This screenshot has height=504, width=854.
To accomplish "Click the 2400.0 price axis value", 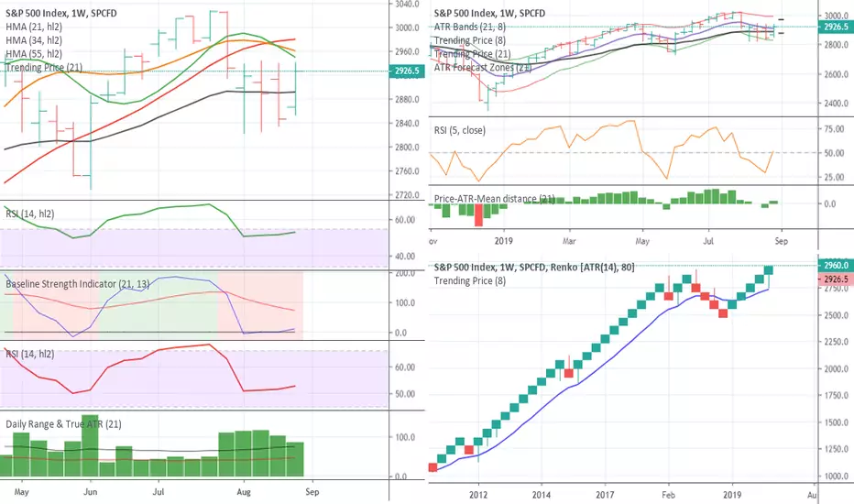I will pos(837,104).
